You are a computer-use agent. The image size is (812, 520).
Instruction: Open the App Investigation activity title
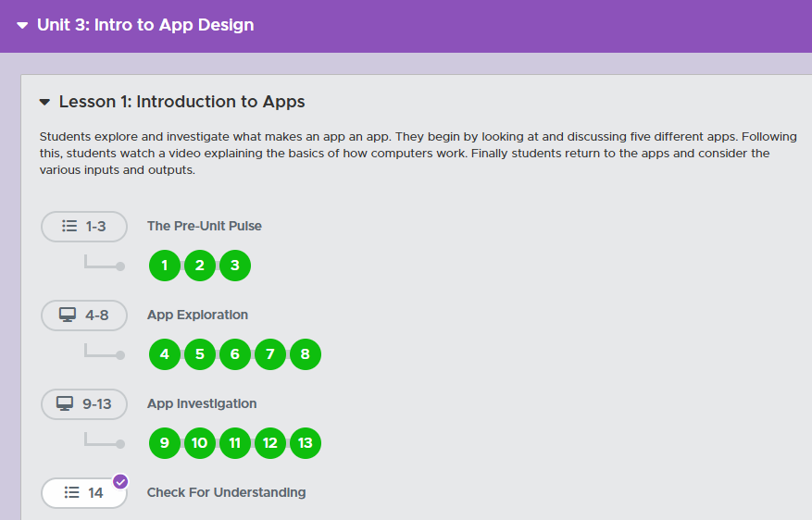202,403
